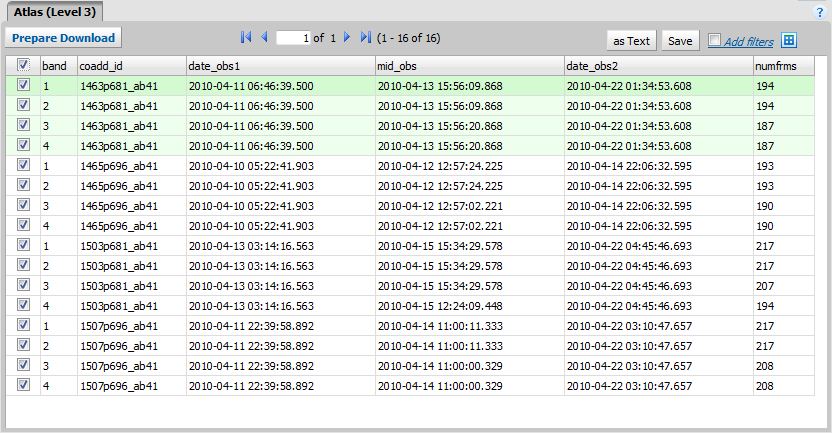This screenshot has width=832, height=433.
Task: Uncheck row band 4 of 1503p681_ab41
Action: (23, 305)
